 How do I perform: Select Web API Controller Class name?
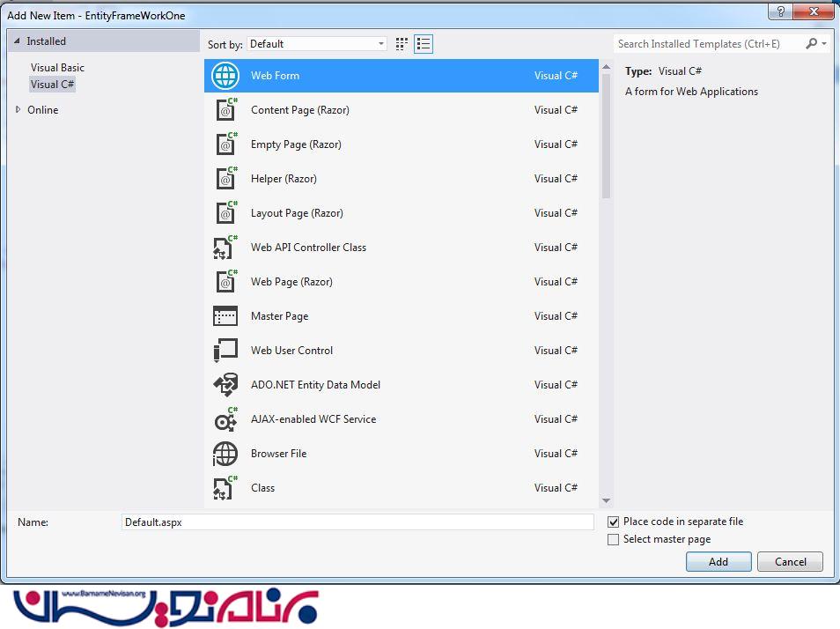click(308, 247)
